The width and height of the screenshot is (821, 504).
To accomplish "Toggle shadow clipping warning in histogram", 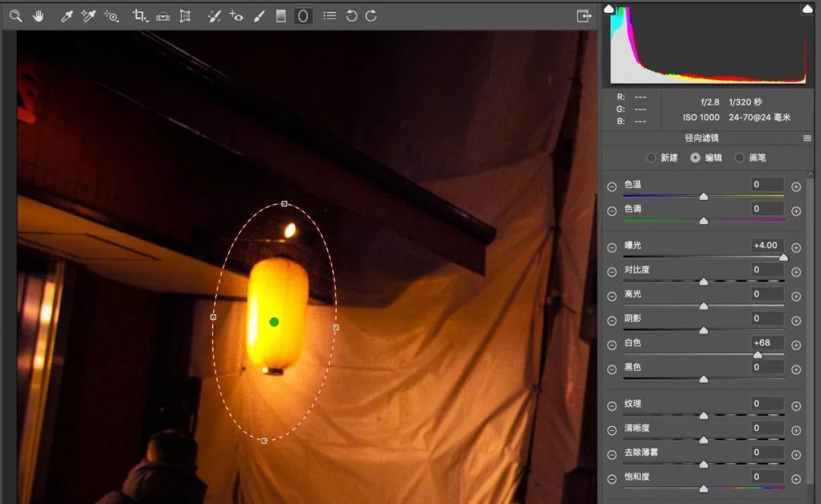I will point(609,8).
